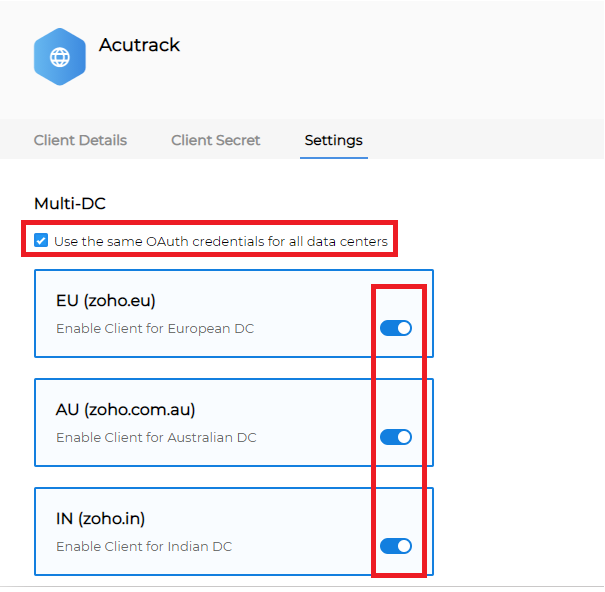Click the Acutrack hexagon globe icon

(x=60, y=57)
